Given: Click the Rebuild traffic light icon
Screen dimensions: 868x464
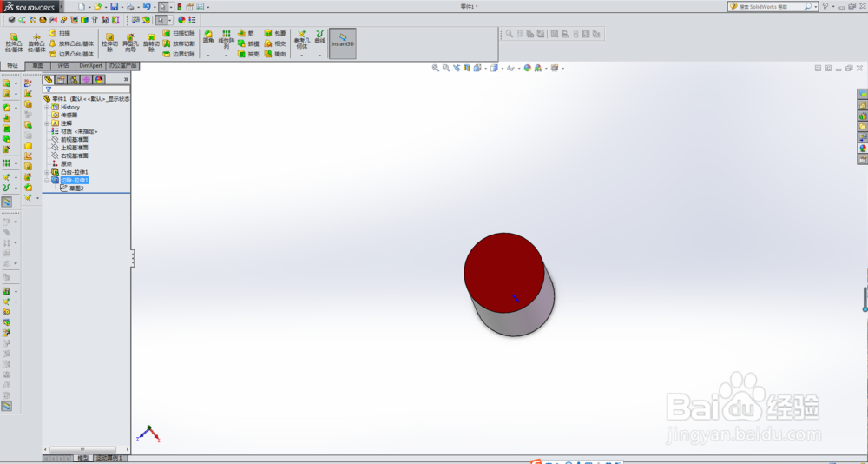Looking at the screenshot, I should [180, 7].
